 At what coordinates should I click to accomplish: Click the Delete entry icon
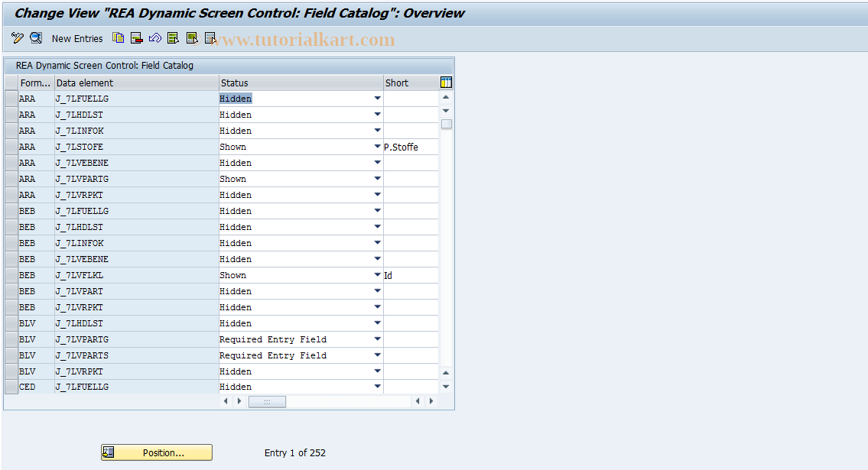136,38
